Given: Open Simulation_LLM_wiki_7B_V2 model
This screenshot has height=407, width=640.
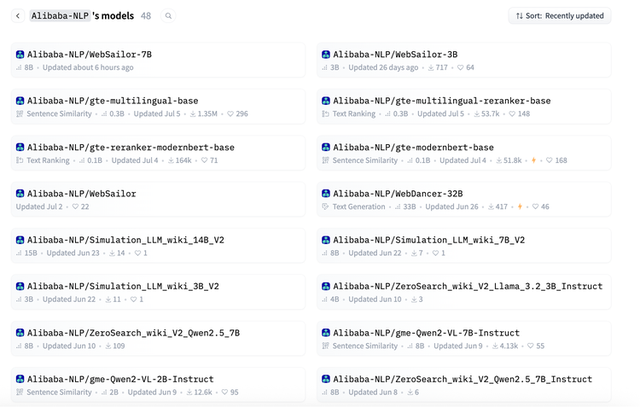Looking at the screenshot, I should [x=464, y=246].
